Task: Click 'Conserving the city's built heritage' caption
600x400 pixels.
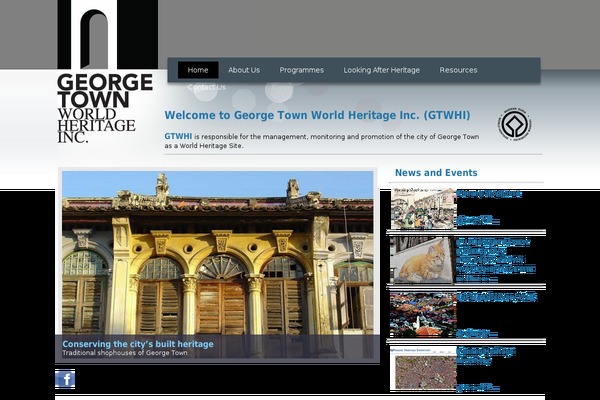Action: click(x=138, y=344)
